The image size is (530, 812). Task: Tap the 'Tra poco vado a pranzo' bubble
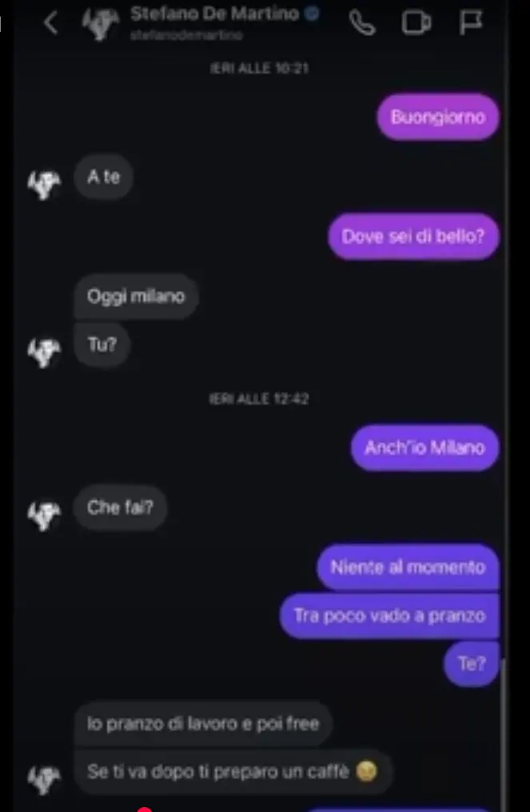389,615
